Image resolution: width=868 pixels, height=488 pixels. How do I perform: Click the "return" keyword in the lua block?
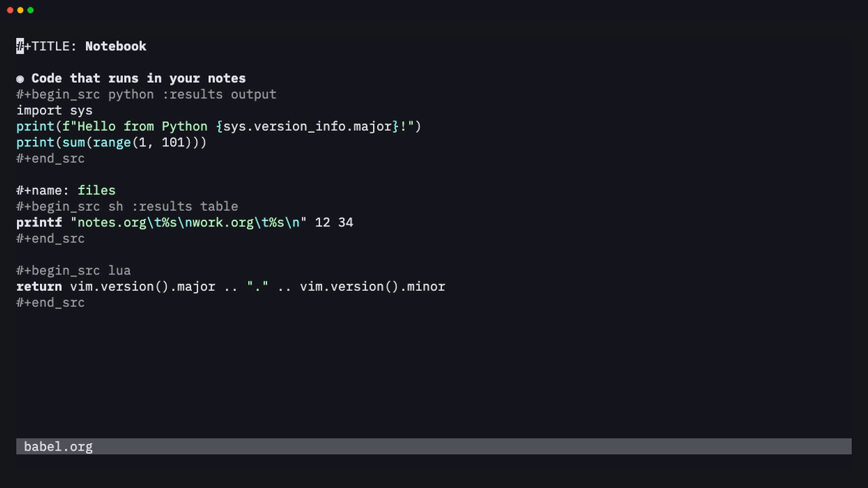(39, 287)
